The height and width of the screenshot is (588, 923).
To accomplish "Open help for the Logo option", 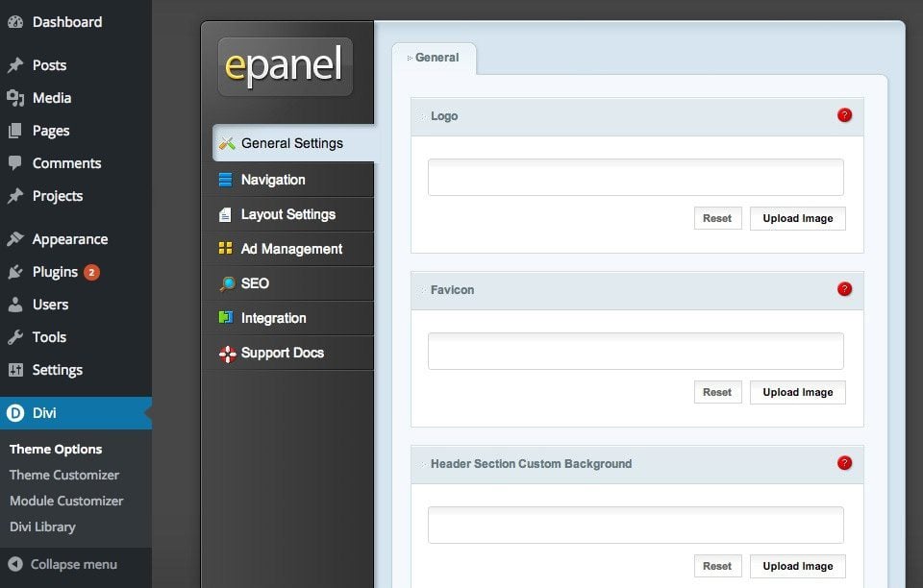I will (x=844, y=115).
